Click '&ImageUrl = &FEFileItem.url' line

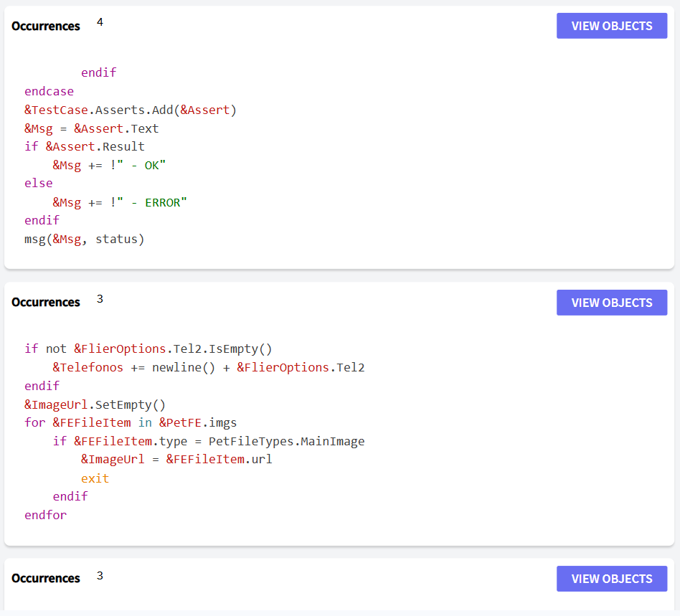point(176,460)
